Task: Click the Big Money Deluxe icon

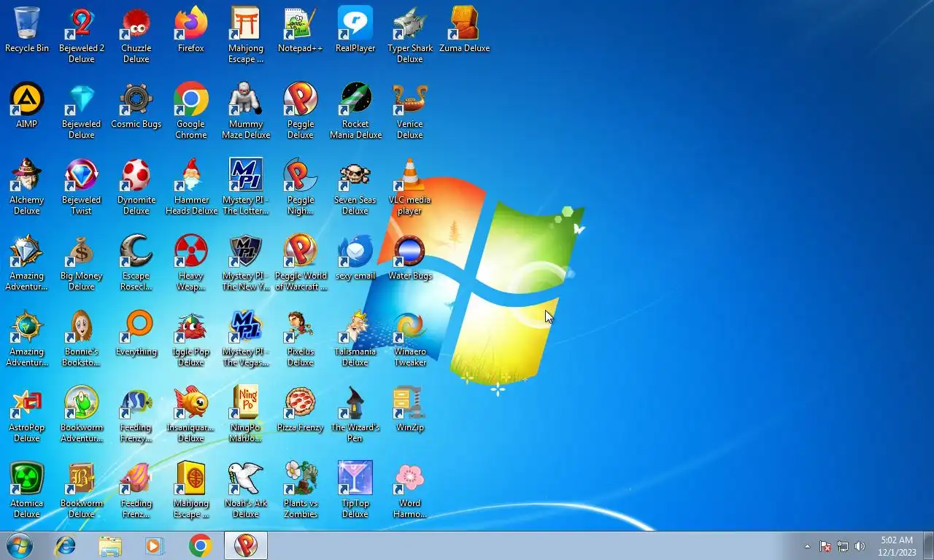Action: (x=82, y=262)
